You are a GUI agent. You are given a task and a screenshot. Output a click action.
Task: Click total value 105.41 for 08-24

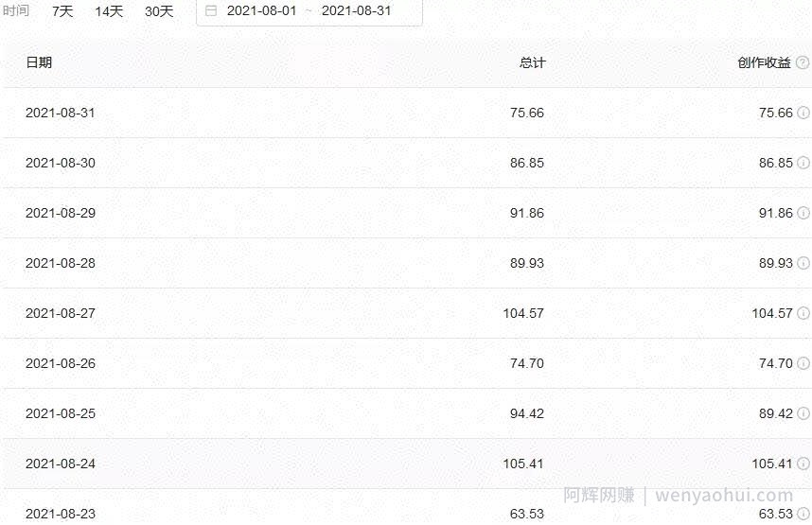coord(523,464)
